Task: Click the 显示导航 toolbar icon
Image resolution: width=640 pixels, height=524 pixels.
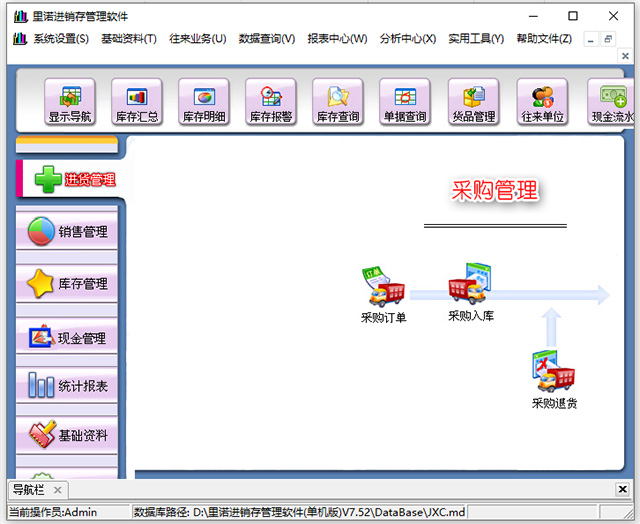Action: coord(70,102)
